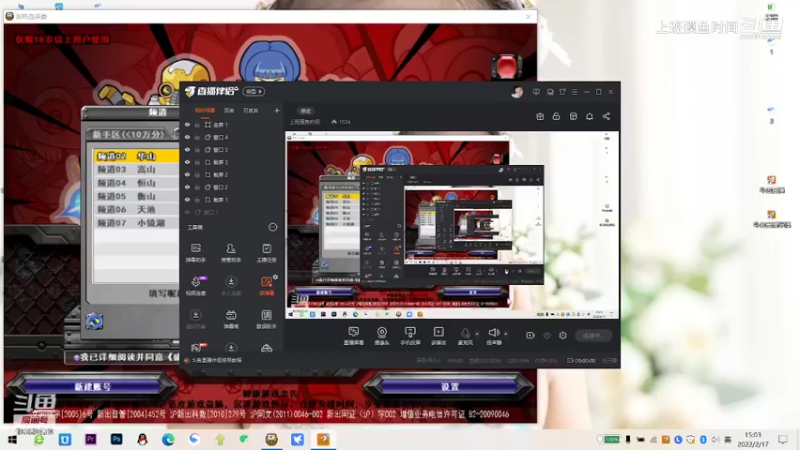Image resolution: width=800 pixels, height=450 pixels.
Task: Open the user avatar in streaming app
Action: click(517, 92)
